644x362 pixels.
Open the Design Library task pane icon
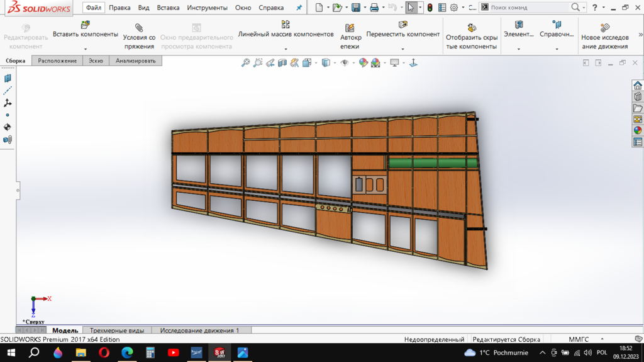638,97
